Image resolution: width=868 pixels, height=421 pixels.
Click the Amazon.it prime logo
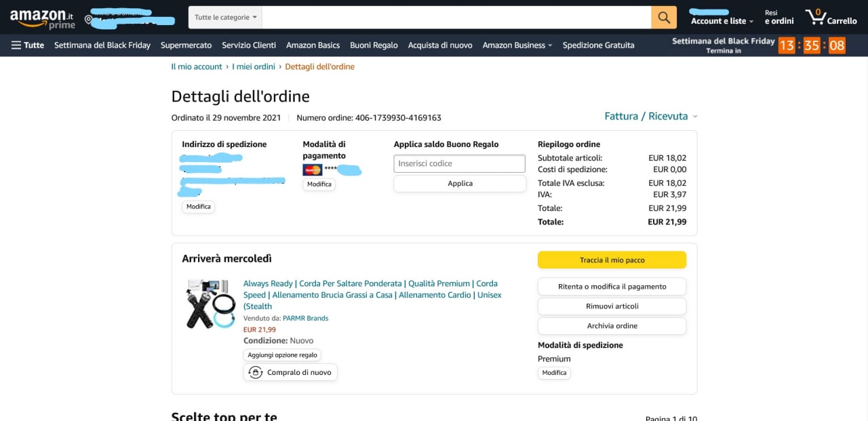pos(42,18)
